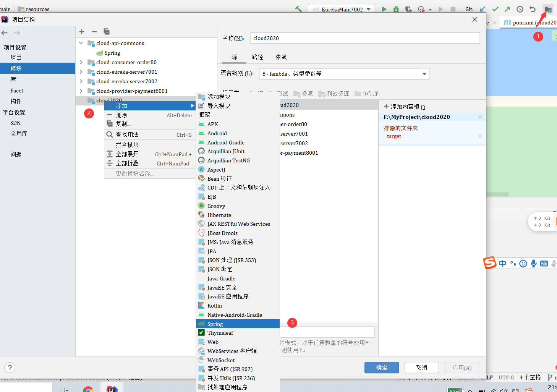The height and width of the screenshot is (392, 557).
Task: Open the help question mark button
Action: coord(10,368)
